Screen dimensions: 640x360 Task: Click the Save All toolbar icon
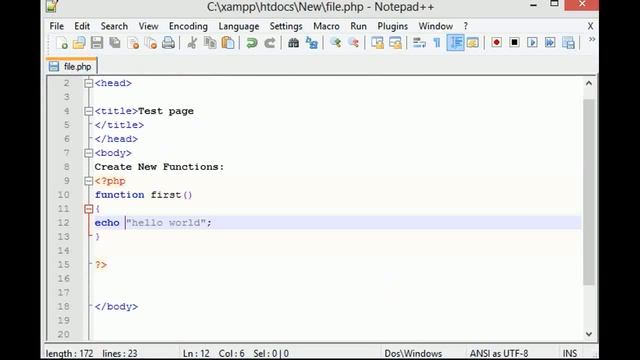point(115,43)
